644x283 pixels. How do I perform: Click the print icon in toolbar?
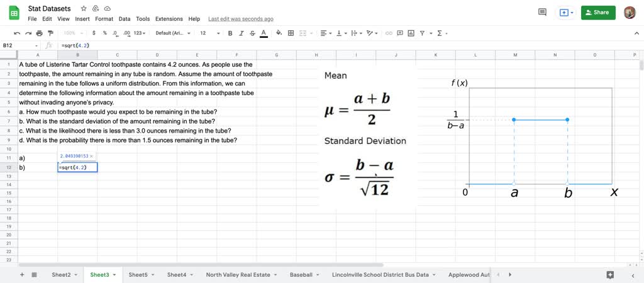[40, 33]
